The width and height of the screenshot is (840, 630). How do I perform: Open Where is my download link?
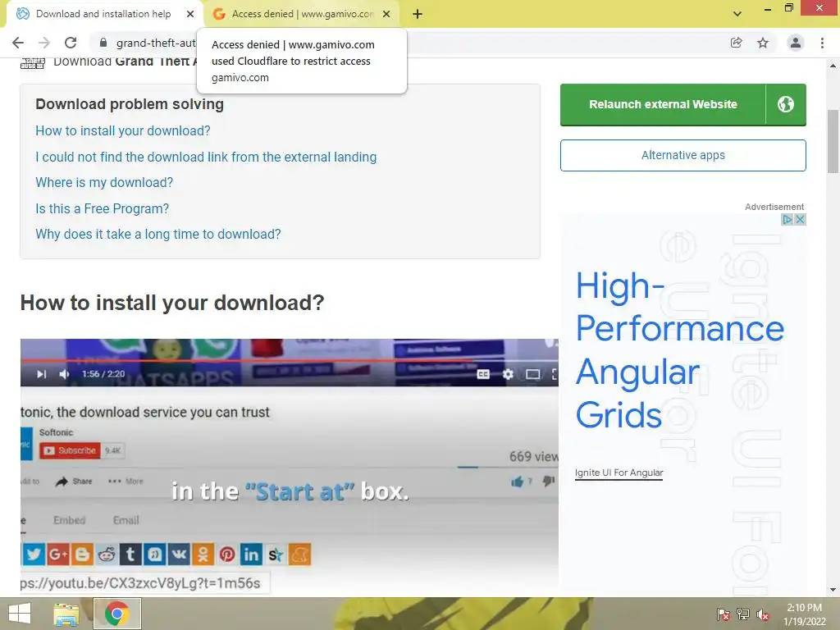pos(104,183)
